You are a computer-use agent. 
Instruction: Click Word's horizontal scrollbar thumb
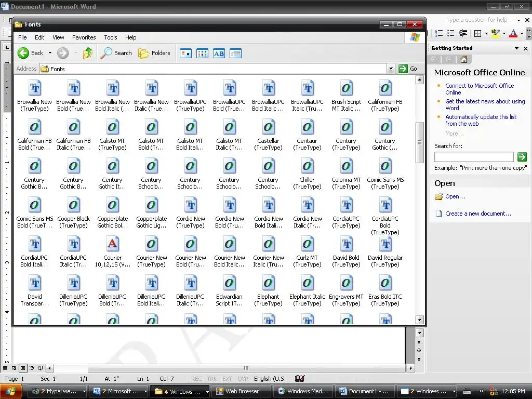(246, 368)
